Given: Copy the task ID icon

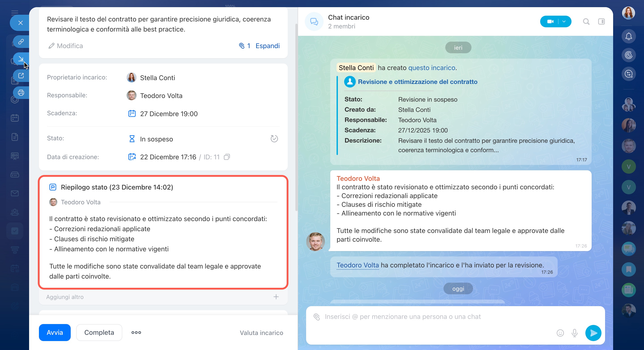Looking at the screenshot, I should tap(227, 157).
